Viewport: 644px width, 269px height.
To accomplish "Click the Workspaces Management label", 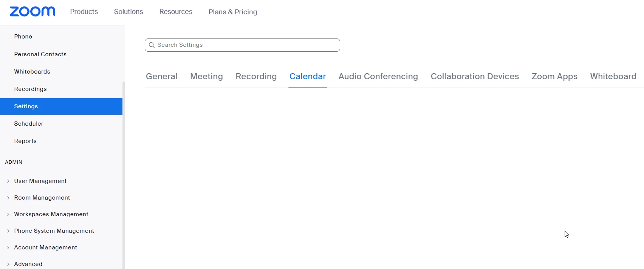I will point(51,214).
